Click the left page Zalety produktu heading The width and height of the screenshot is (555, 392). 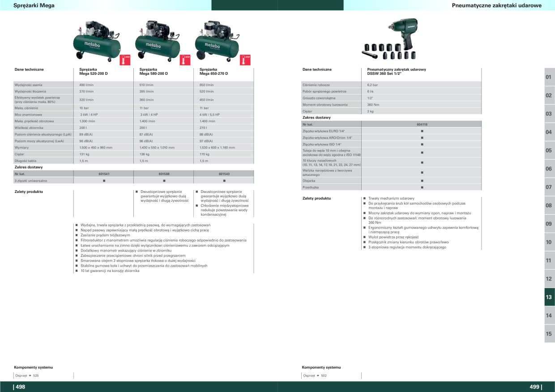click(x=29, y=192)
